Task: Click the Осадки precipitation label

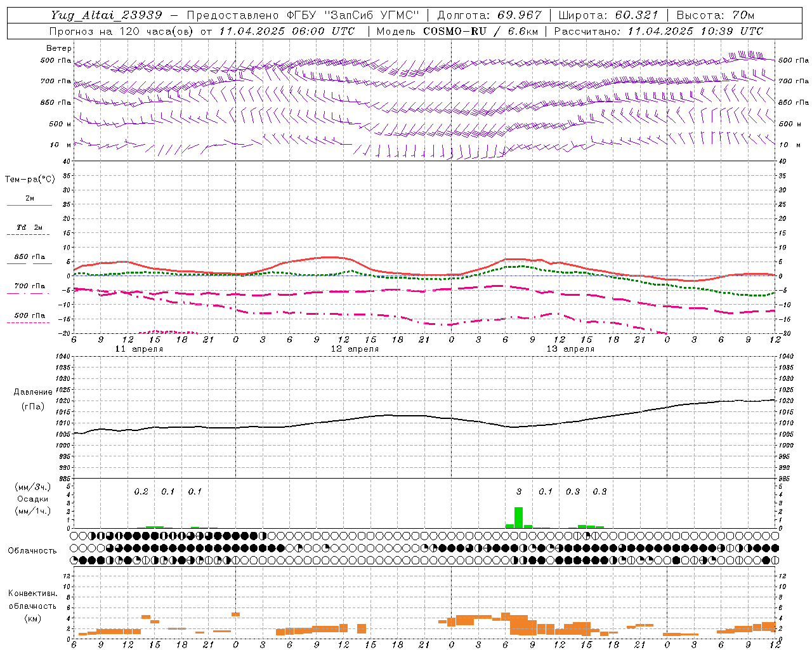Action: pos(33,500)
